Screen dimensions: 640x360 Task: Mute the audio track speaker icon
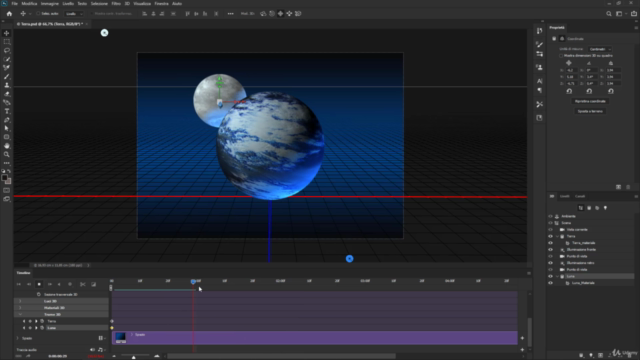[92, 350]
